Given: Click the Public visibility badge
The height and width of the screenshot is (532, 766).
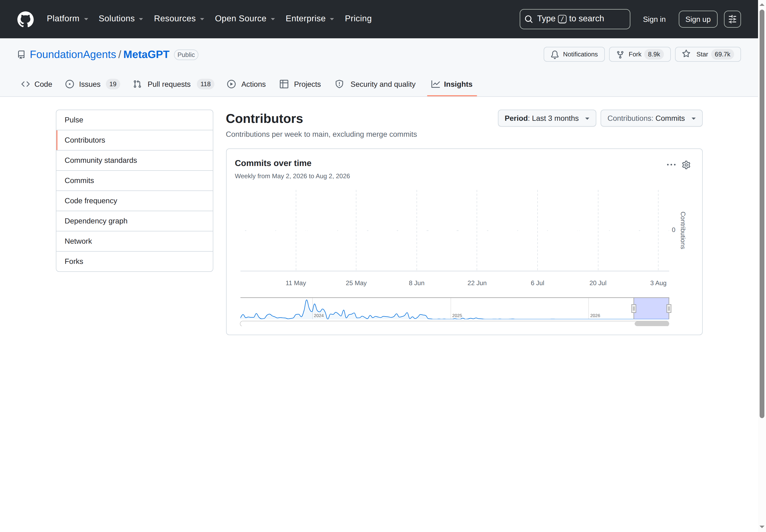Looking at the screenshot, I should tap(186, 55).
